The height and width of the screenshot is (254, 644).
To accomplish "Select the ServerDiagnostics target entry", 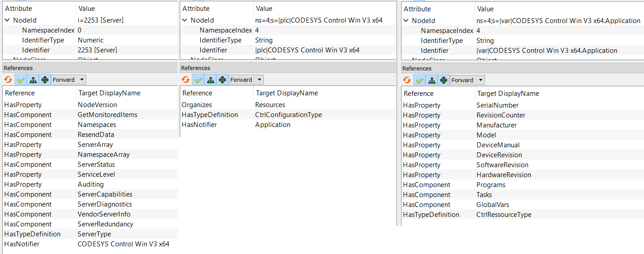I will (105, 204).
